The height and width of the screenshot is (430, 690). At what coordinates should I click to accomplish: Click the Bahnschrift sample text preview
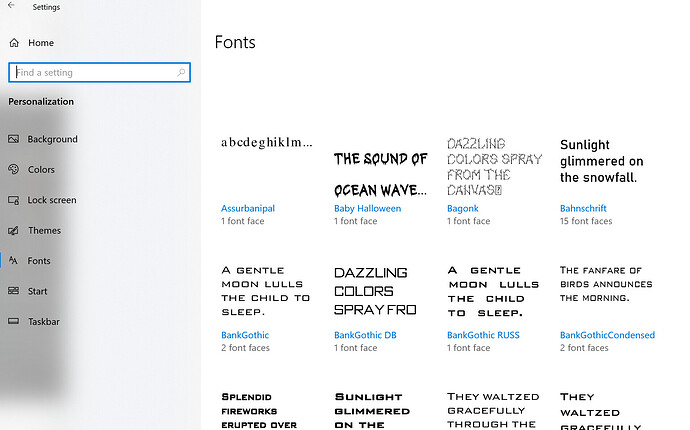[601, 161]
